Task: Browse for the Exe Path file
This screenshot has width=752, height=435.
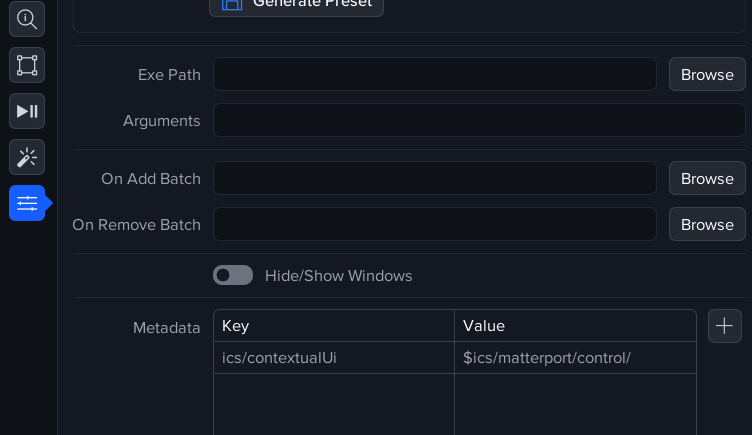Action: pyautogui.click(x=707, y=75)
